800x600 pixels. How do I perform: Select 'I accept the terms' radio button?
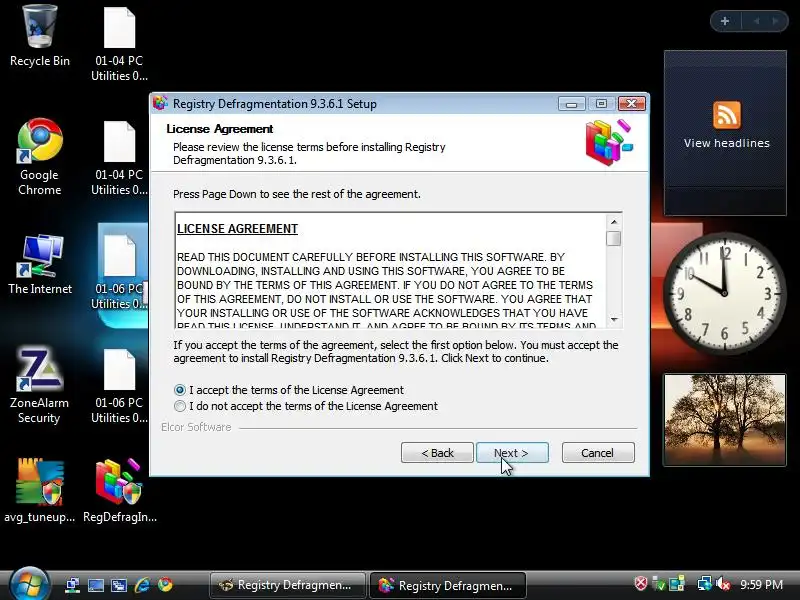(x=180, y=390)
